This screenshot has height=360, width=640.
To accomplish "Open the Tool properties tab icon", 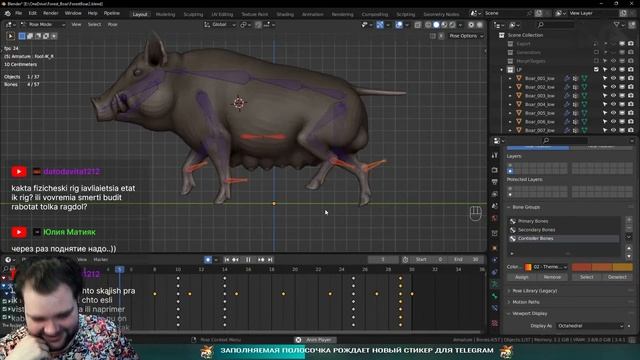I will point(495,156).
